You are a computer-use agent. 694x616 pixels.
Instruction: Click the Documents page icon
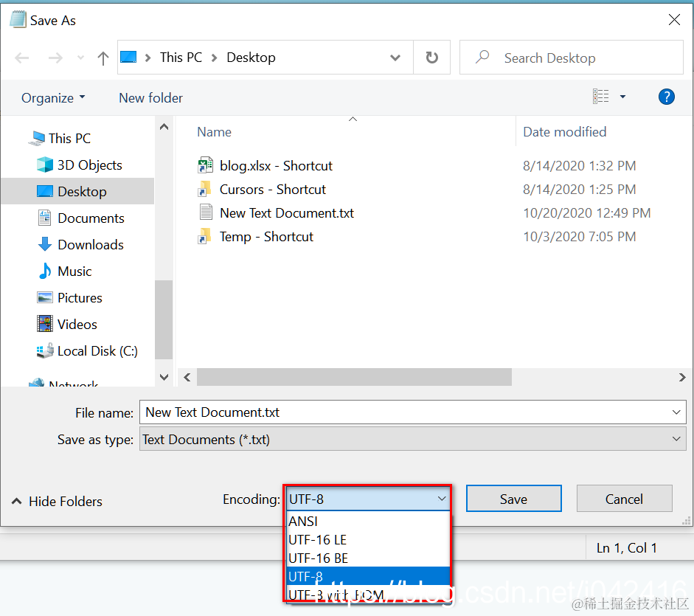[x=45, y=218]
